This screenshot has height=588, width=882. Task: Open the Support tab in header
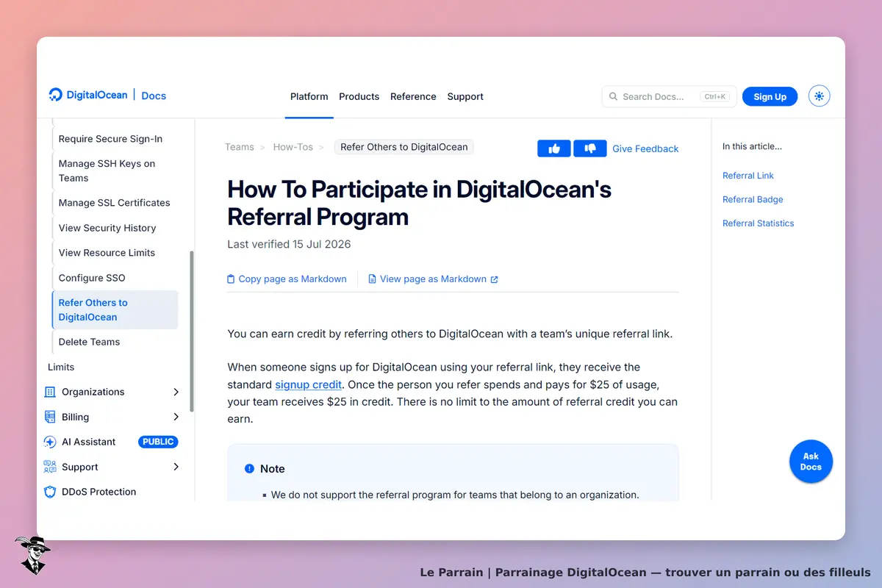[465, 96]
